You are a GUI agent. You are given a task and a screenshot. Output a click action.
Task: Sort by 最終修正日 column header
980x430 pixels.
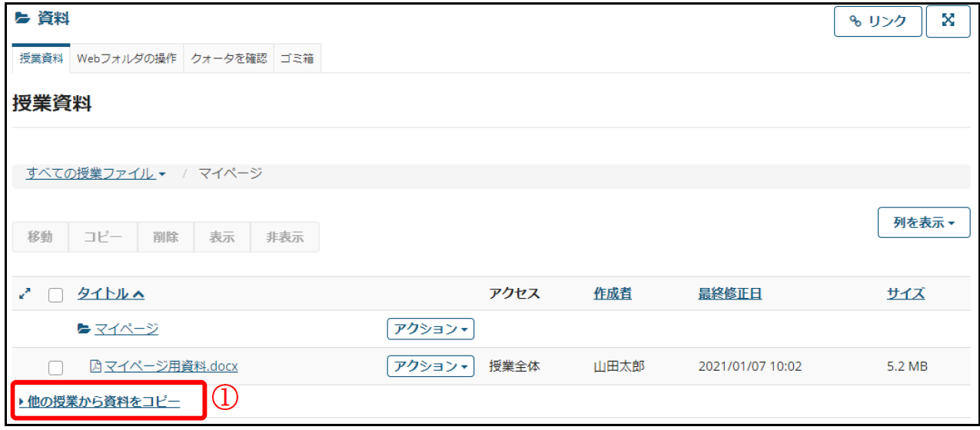pos(729,293)
